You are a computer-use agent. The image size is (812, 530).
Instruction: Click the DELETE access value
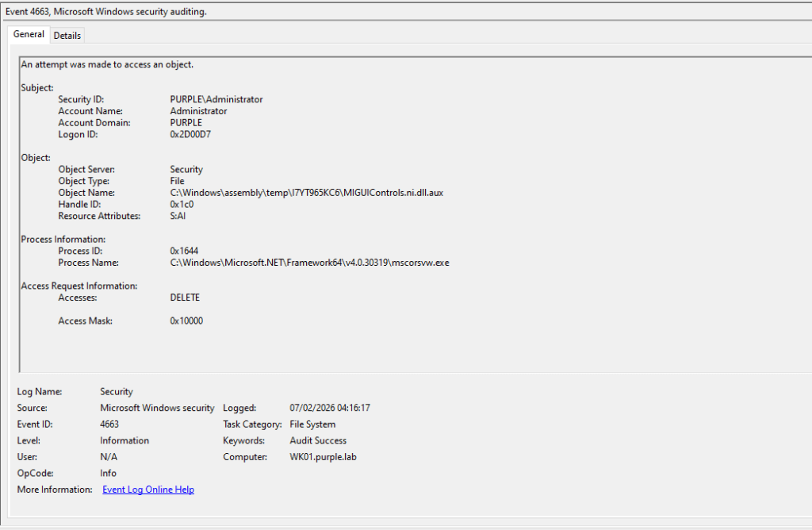click(185, 298)
